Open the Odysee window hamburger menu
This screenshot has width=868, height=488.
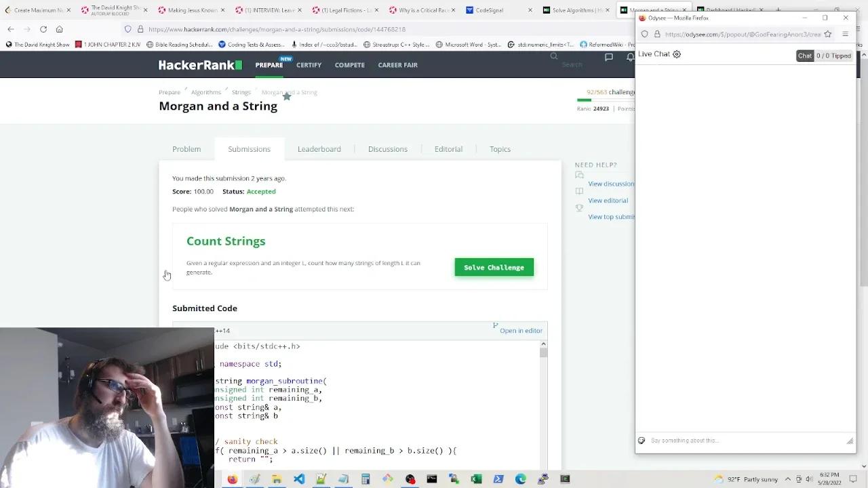[x=845, y=34]
